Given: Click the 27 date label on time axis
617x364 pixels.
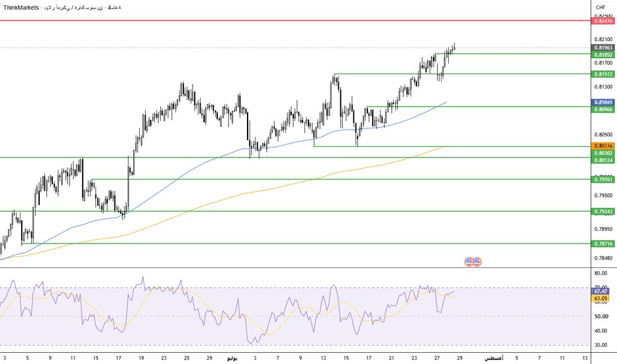Looking at the screenshot, I should click(437, 358).
